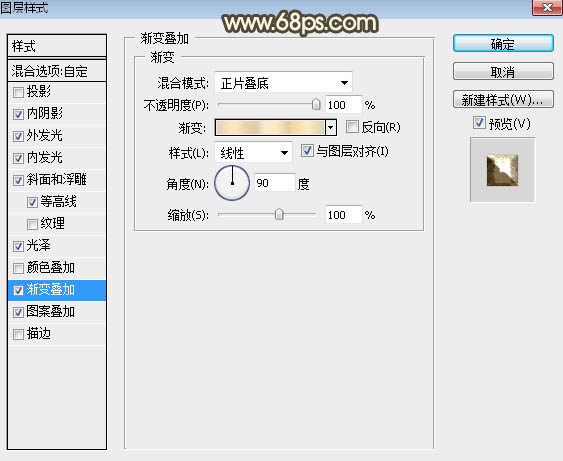This screenshot has width=563, height=461.
Task: Toggle the 图案叠加 pattern overlay checkbox
Action: pyautogui.click(x=18, y=312)
